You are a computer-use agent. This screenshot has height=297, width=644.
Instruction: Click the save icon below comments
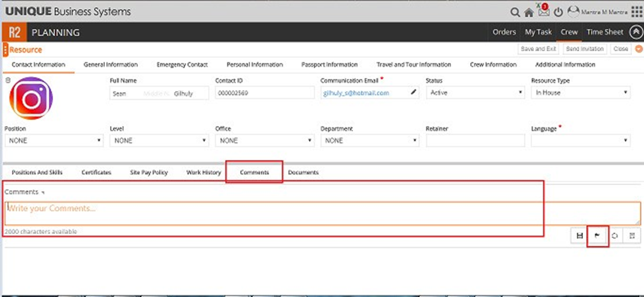tap(580, 236)
